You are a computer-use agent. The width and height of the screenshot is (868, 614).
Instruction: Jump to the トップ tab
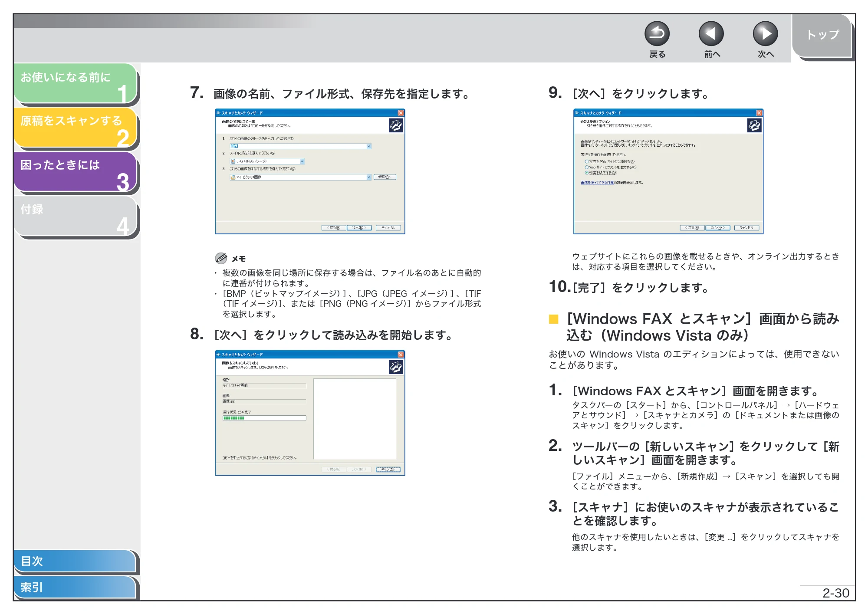822,36
